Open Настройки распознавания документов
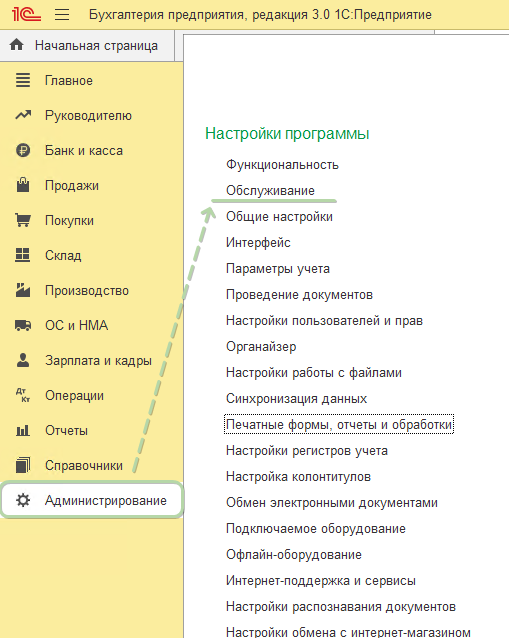The width and height of the screenshot is (509, 638). [x=341, y=607]
